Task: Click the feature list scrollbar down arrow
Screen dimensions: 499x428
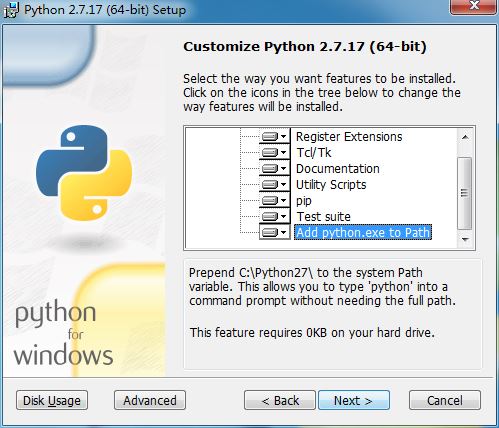Action: [x=465, y=239]
